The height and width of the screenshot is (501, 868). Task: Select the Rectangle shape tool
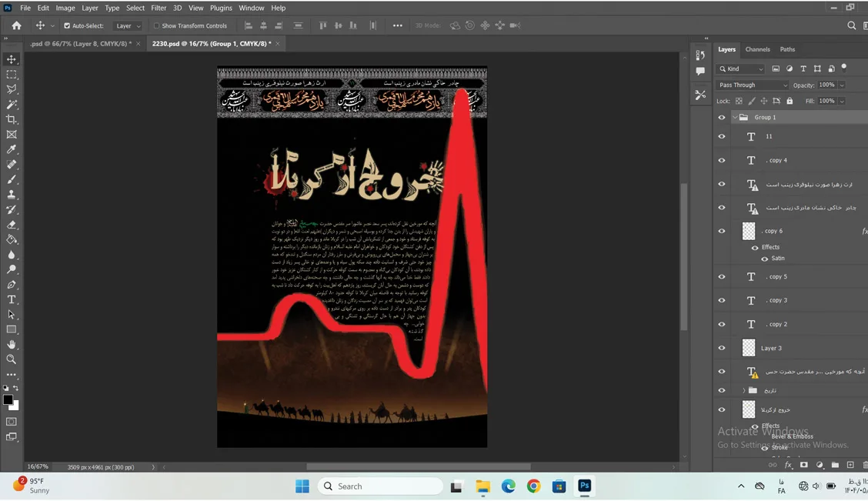tap(11, 329)
